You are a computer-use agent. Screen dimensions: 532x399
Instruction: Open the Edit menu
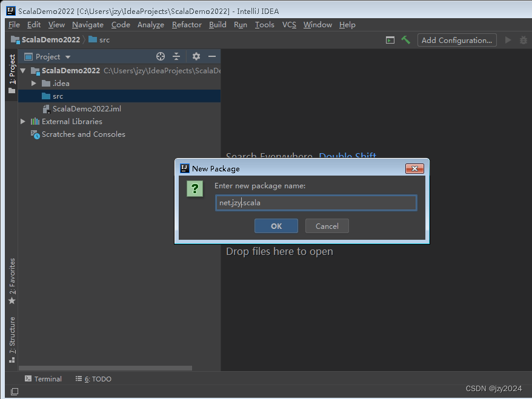coord(34,25)
